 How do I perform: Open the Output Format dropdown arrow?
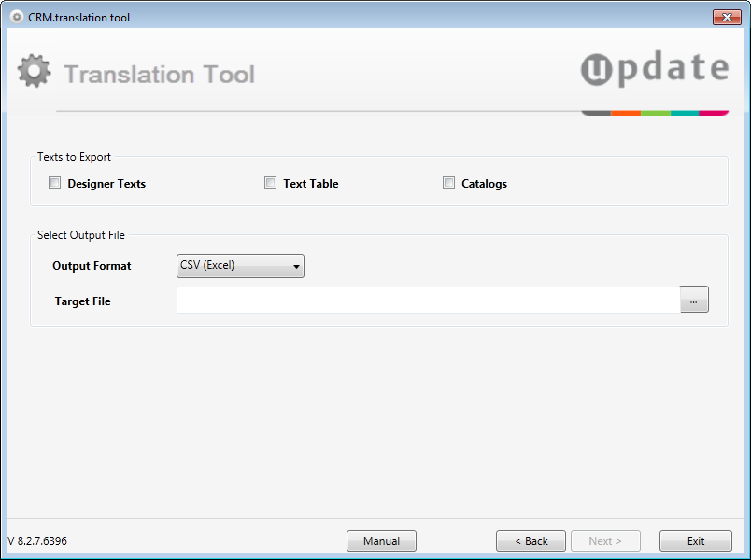pos(296,267)
